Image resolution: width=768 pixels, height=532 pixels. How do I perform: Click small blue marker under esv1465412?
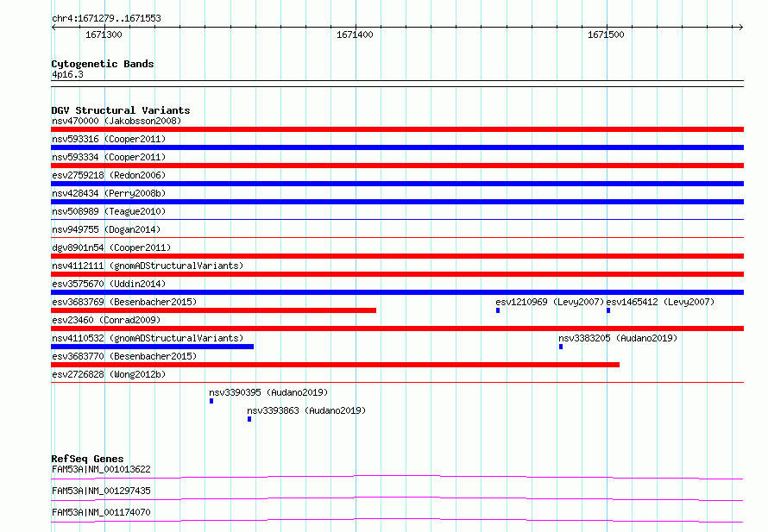(608, 310)
